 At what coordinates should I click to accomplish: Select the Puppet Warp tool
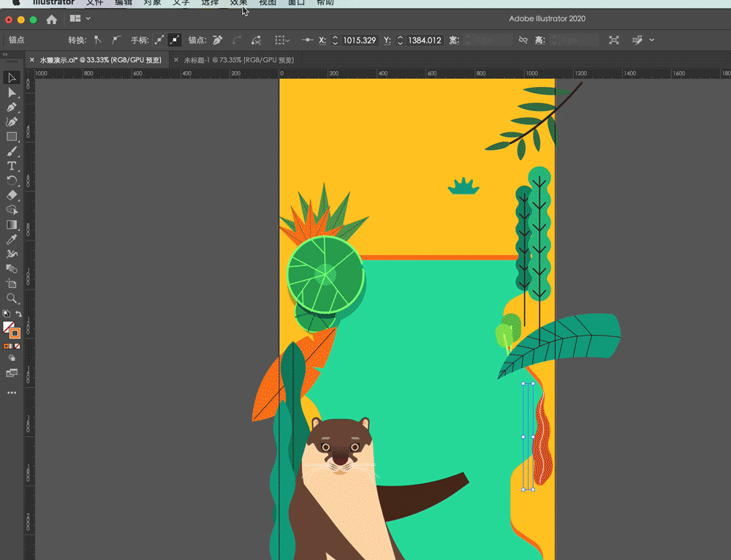[12, 254]
